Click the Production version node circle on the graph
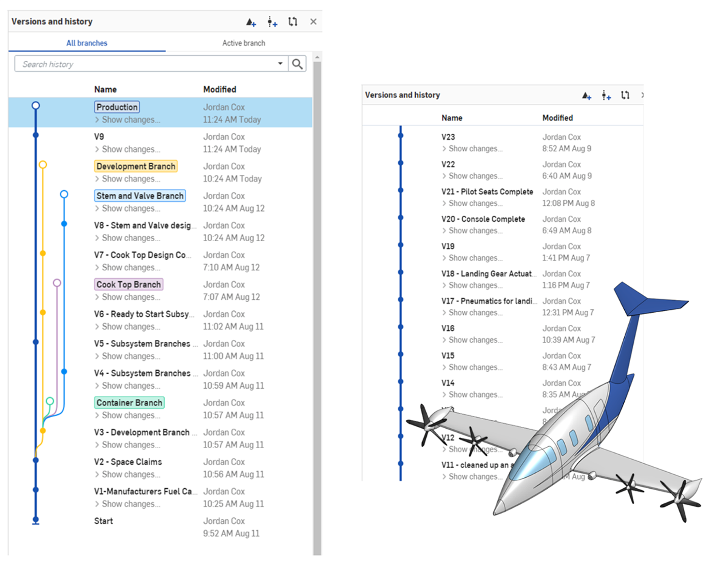The width and height of the screenshot is (728, 562). (35, 105)
